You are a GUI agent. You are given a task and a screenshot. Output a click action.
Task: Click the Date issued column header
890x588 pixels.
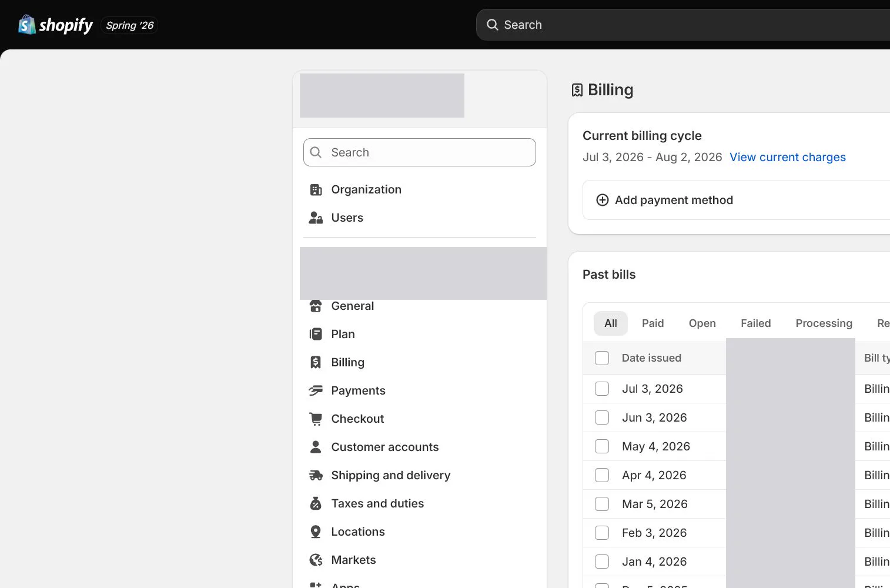coord(651,358)
